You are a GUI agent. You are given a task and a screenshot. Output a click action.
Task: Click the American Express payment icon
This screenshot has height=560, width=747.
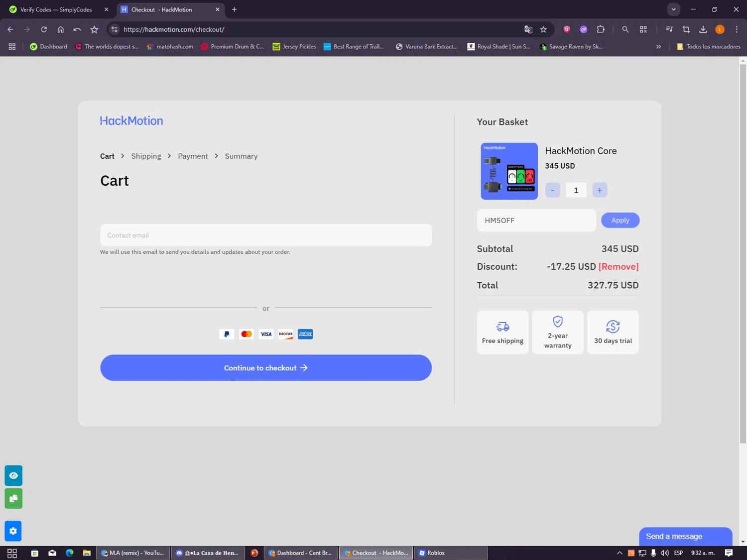(x=305, y=334)
